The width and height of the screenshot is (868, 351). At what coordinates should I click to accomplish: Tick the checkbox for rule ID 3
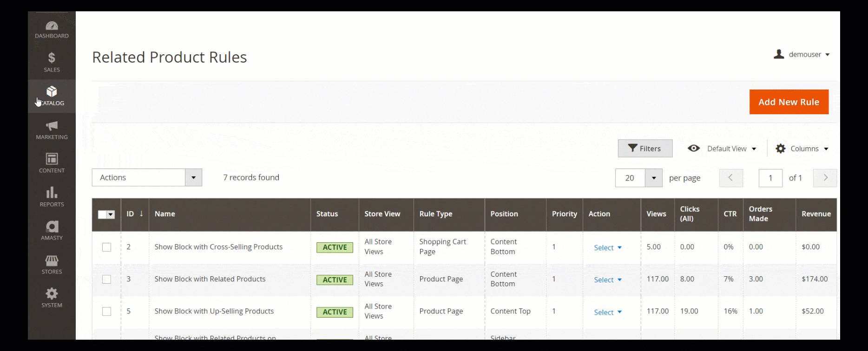point(107,279)
